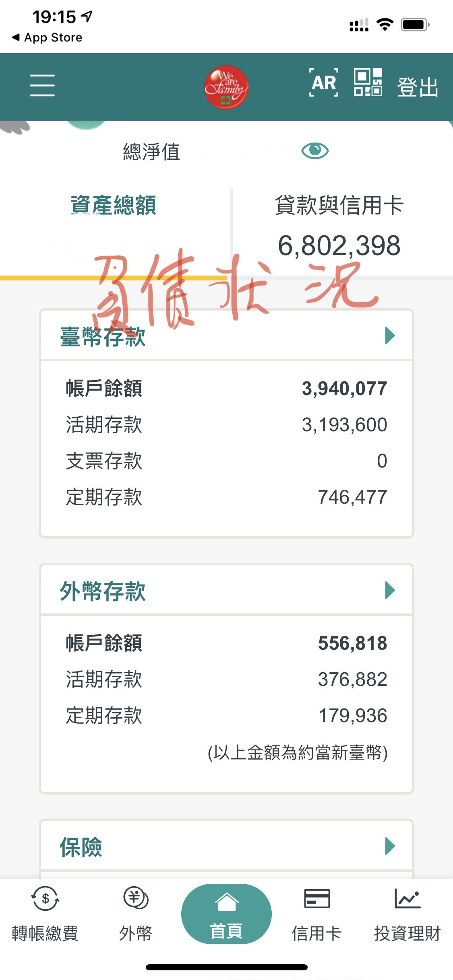453x980 pixels.
Task: Expand the 保險 section arrow
Action: (389, 846)
